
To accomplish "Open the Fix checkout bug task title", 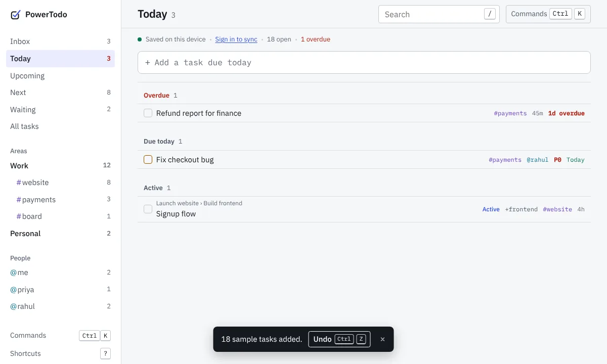I will (x=185, y=160).
